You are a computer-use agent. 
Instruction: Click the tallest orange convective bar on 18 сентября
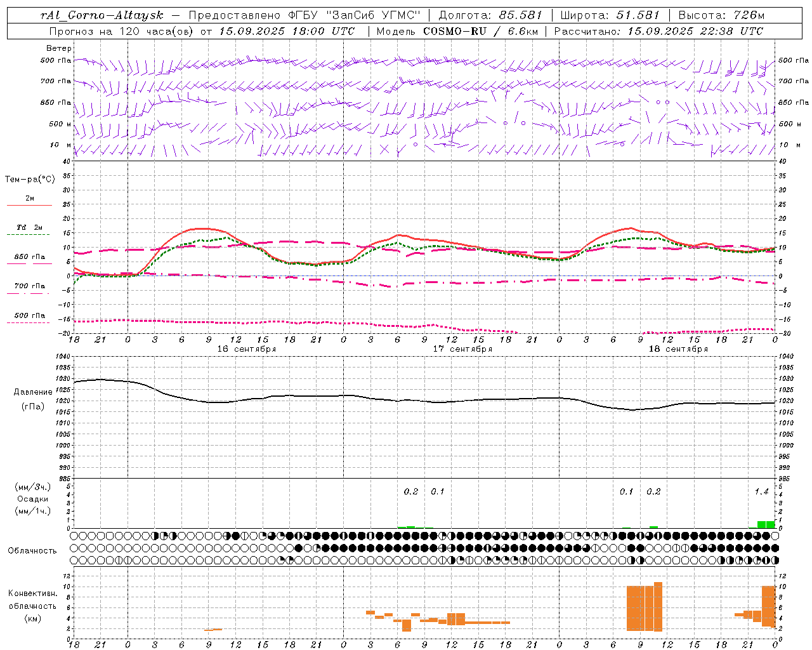(658, 607)
